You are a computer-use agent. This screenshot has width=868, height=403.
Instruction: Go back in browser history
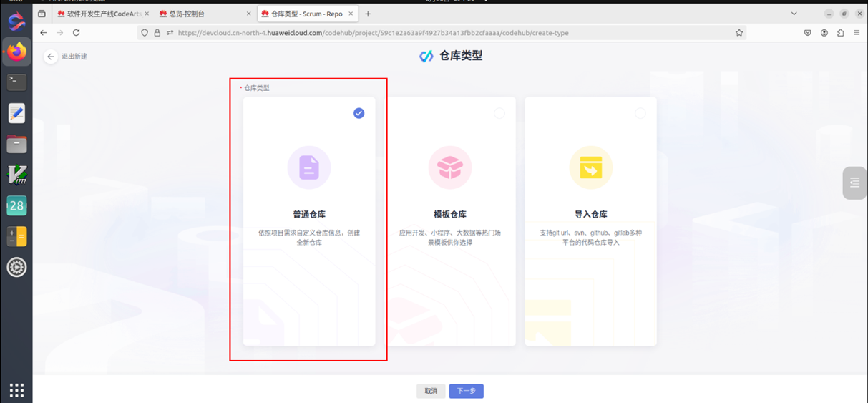pos(44,33)
